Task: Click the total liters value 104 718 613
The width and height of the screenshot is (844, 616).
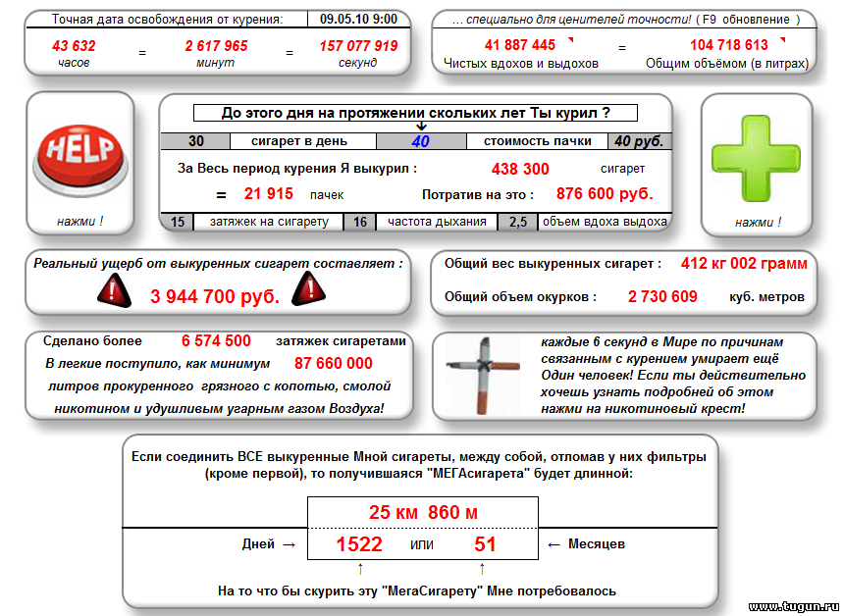Action: click(729, 45)
